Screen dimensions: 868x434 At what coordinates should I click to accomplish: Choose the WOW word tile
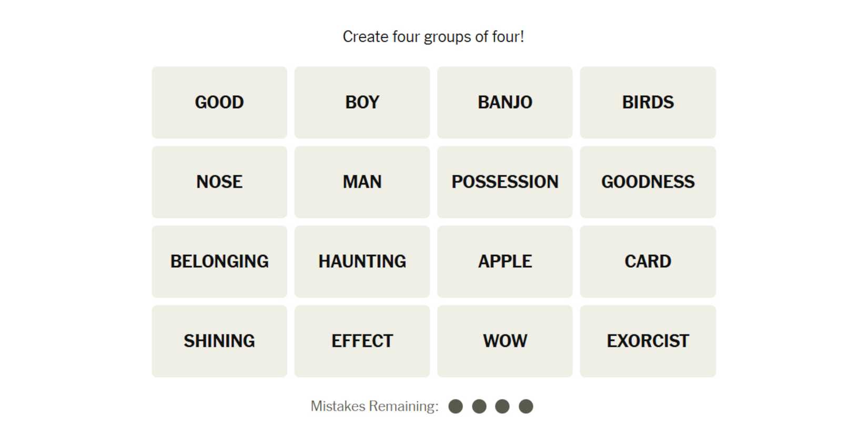[504, 341]
